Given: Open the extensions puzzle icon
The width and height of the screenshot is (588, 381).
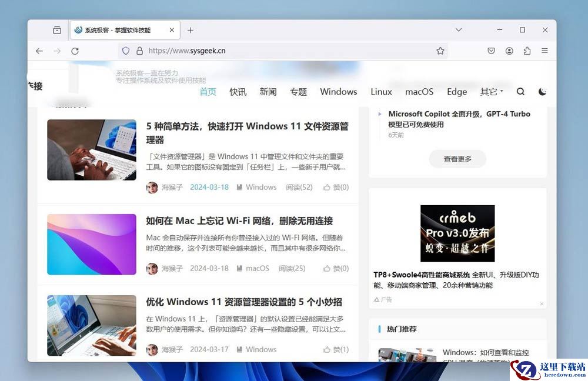Looking at the screenshot, I should [x=527, y=51].
